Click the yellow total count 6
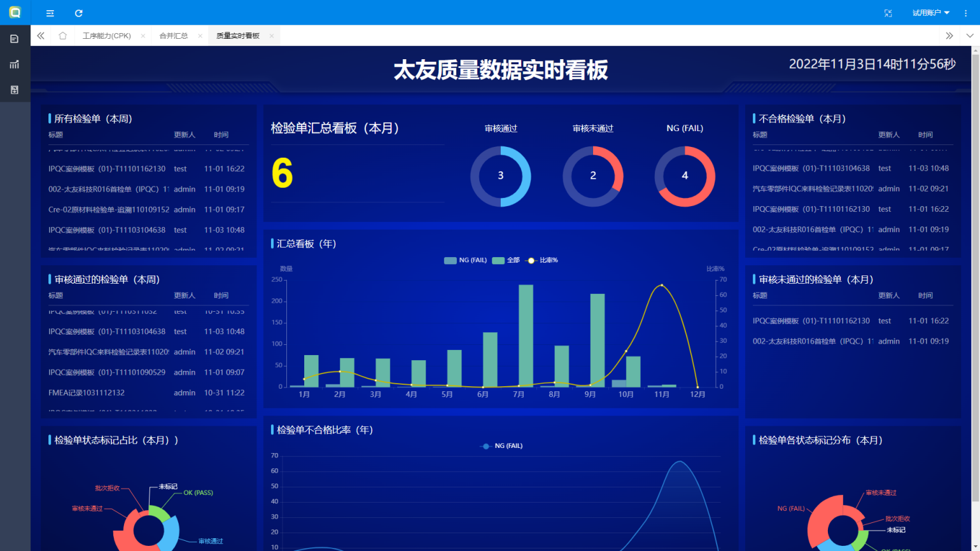980x551 pixels. point(282,174)
